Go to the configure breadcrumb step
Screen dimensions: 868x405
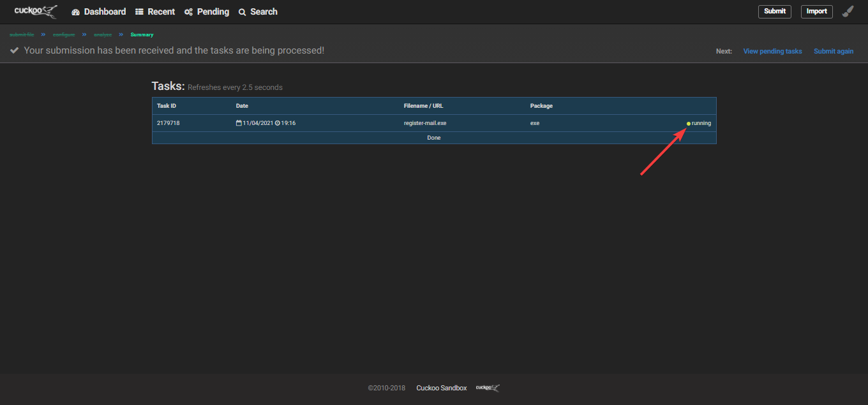point(64,34)
